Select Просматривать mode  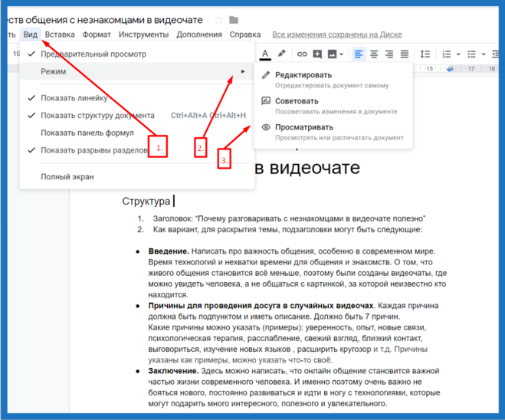click(x=304, y=127)
